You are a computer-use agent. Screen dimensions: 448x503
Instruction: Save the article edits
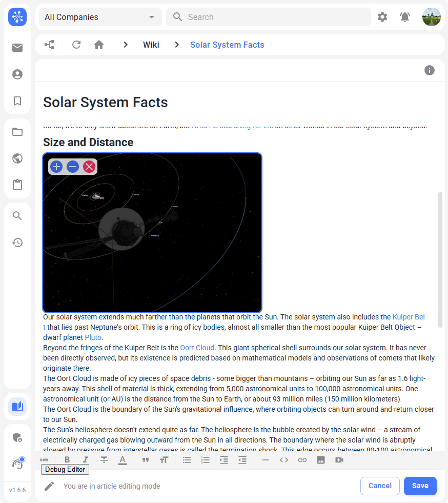[420, 486]
